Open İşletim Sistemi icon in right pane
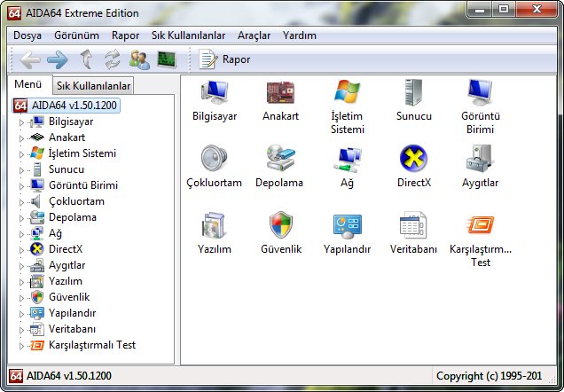The width and height of the screenshot is (564, 392). (347, 91)
